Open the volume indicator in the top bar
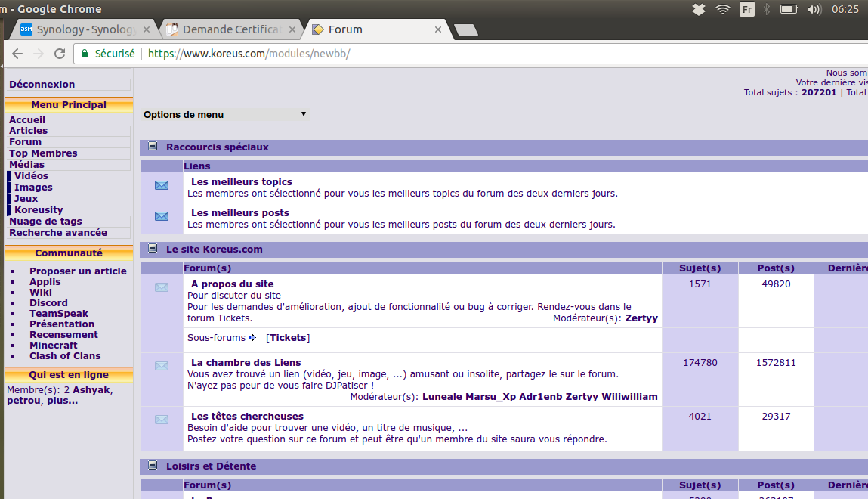This screenshot has height=499, width=868. point(814,10)
